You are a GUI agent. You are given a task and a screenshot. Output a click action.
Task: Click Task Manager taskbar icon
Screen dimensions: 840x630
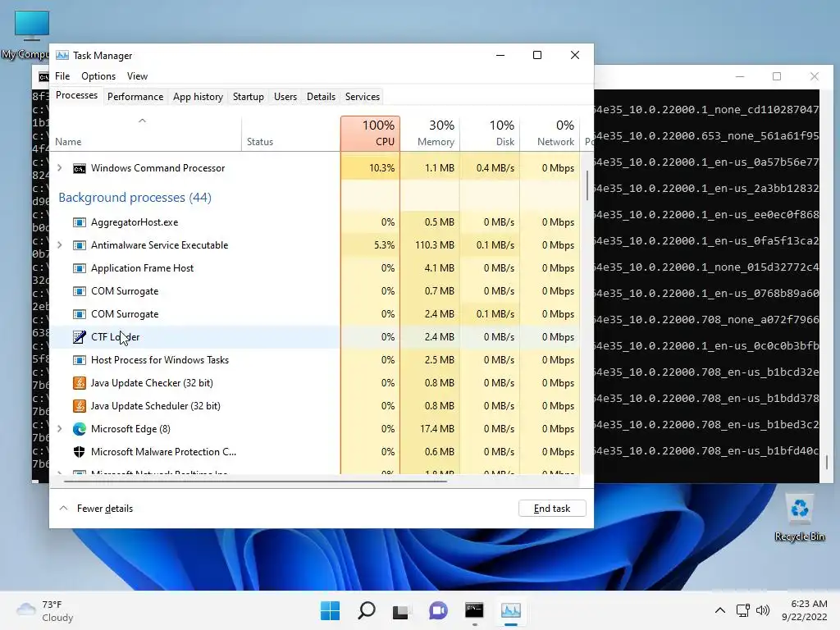coord(510,610)
